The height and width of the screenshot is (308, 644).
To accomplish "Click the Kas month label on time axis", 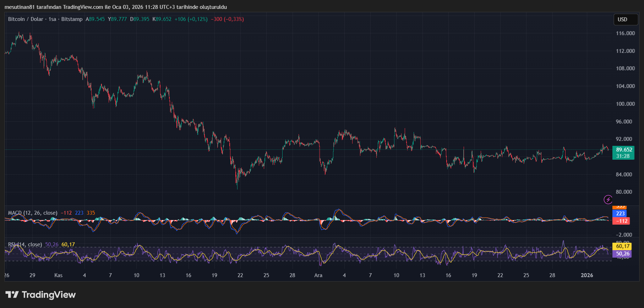I will (58, 275).
